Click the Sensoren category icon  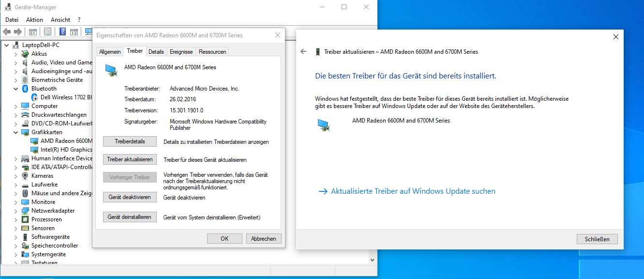coord(26,228)
